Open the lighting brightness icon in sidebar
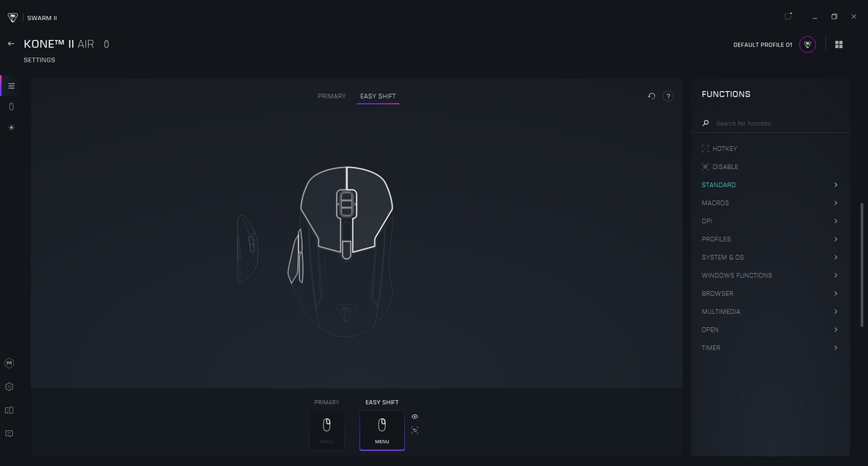The image size is (868, 466). [11, 128]
